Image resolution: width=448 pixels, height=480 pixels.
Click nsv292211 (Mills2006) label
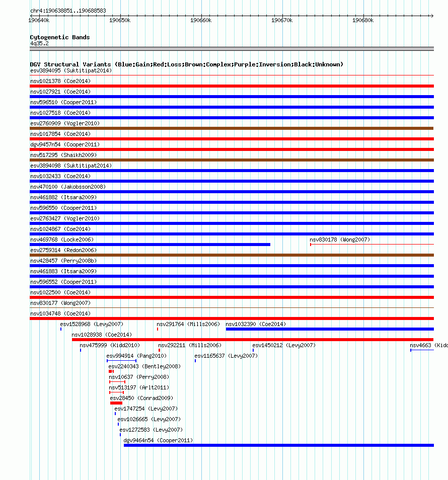coord(190,345)
